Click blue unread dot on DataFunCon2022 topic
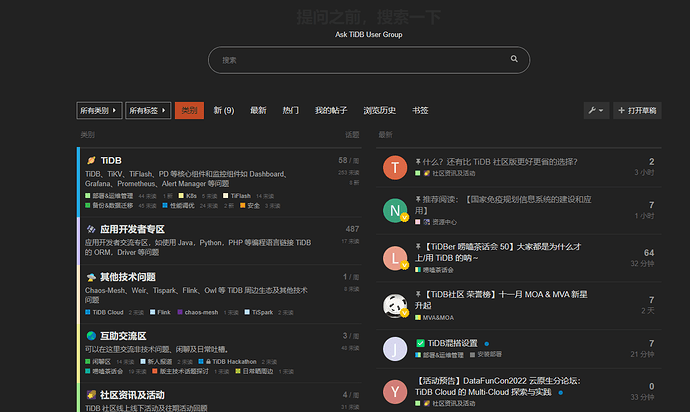Image resolution: width=690 pixels, height=412 pixels. (x=561, y=393)
